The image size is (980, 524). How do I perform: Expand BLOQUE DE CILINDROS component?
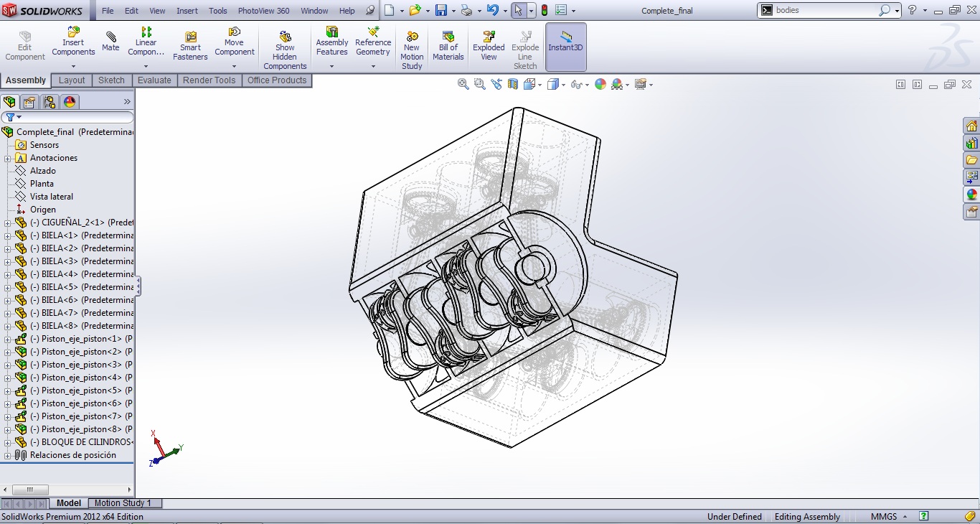[x=8, y=442]
